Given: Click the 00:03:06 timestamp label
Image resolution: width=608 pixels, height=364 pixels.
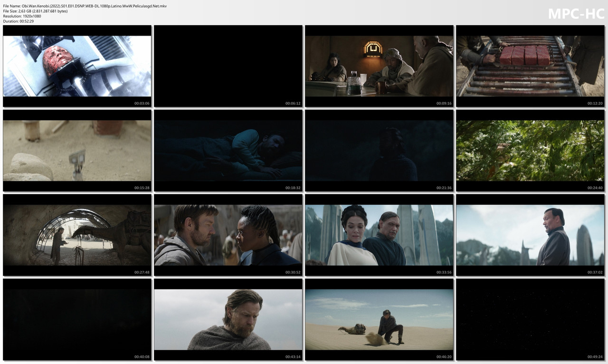Looking at the screenshot, I should pos(142,103).
